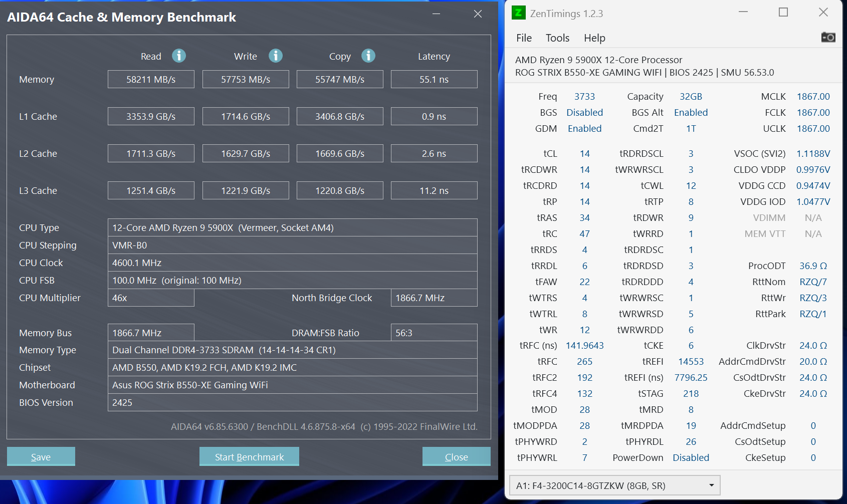The width and height of the screenshot is (847, 504).
Task: Click the Write info icon in AIDA64
Action: point(276,56)
